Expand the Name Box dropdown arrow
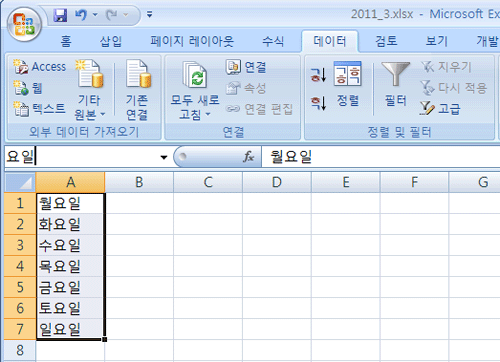This screenshot has height=362, width=500. 164,157
